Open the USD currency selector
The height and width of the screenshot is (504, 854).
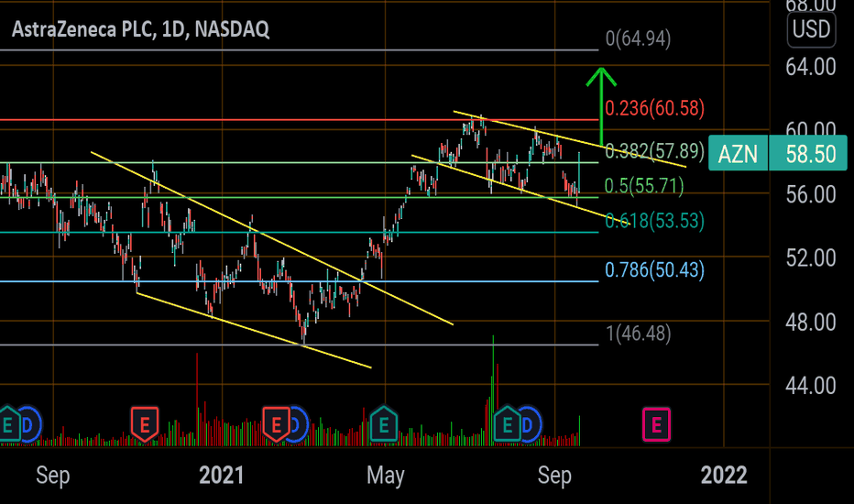pos(811,29)
